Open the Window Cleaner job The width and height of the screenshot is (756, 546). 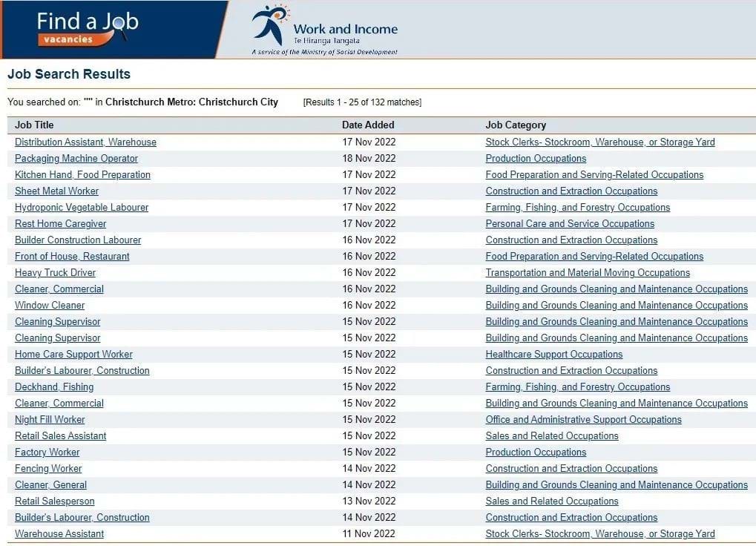[x=50, y=306]
